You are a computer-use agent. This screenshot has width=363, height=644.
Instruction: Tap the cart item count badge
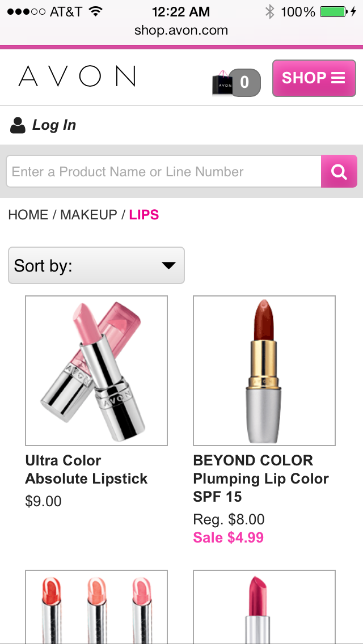click(x=245, y=83)
